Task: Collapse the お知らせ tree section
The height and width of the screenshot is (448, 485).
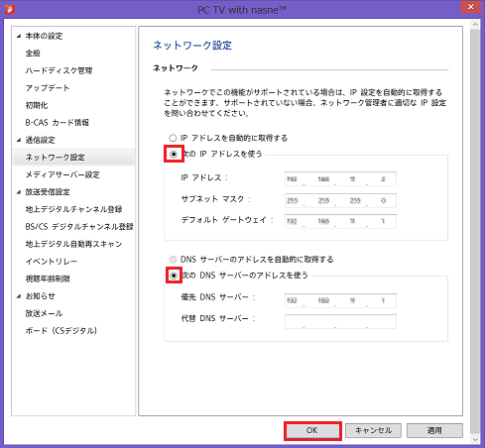Action: click(19, 296)
